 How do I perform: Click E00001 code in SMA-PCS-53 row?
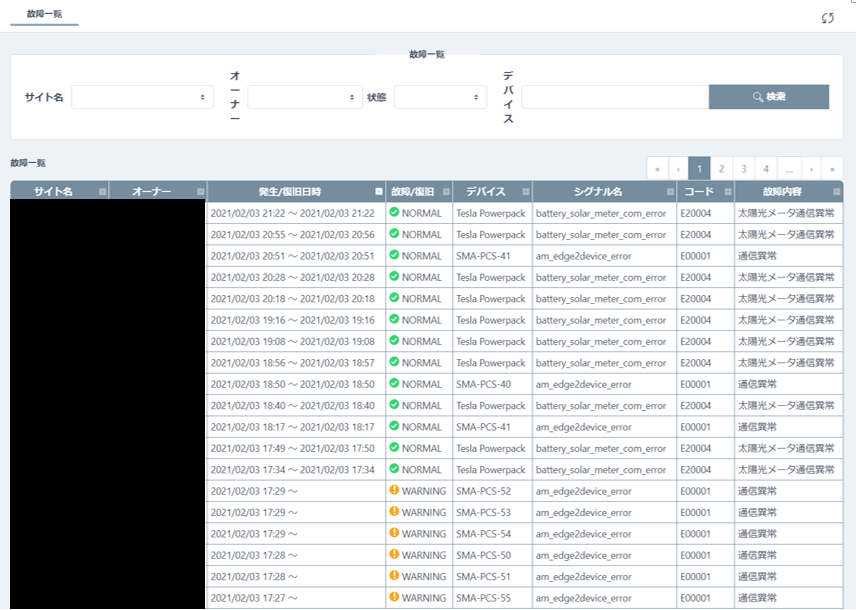point(696,512)
